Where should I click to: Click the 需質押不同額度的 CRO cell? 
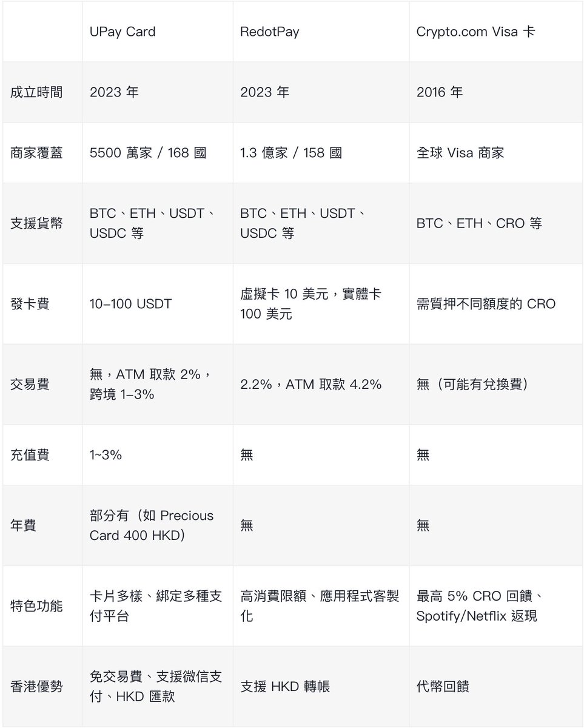[486, 303]
